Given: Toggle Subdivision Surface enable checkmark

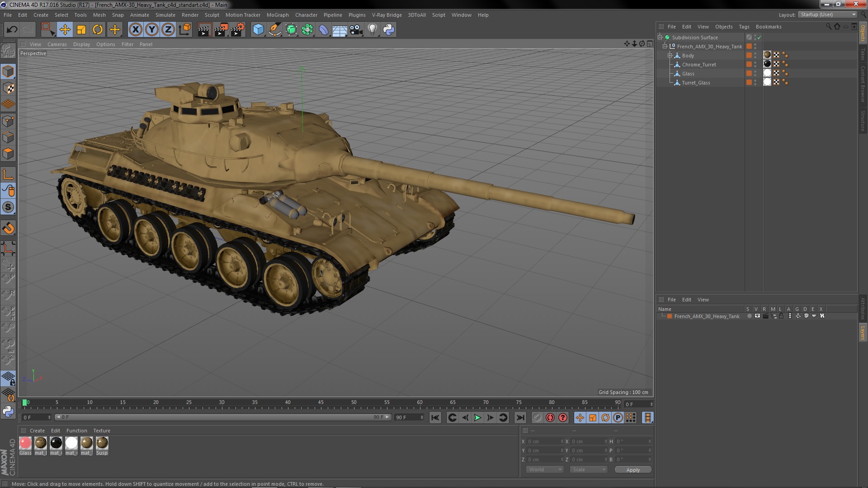Looking at the screenshot, I should point(759,38).
